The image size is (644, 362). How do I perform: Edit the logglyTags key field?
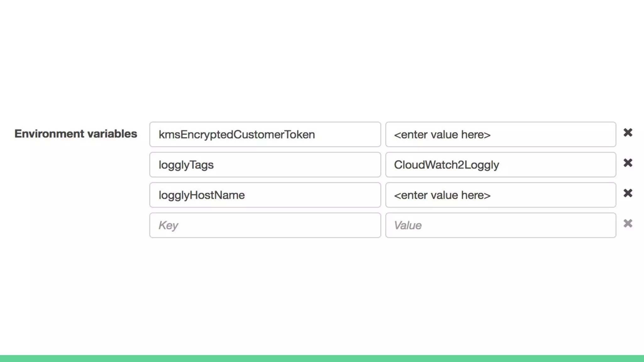pyautogui.click(x=265, y=165)
